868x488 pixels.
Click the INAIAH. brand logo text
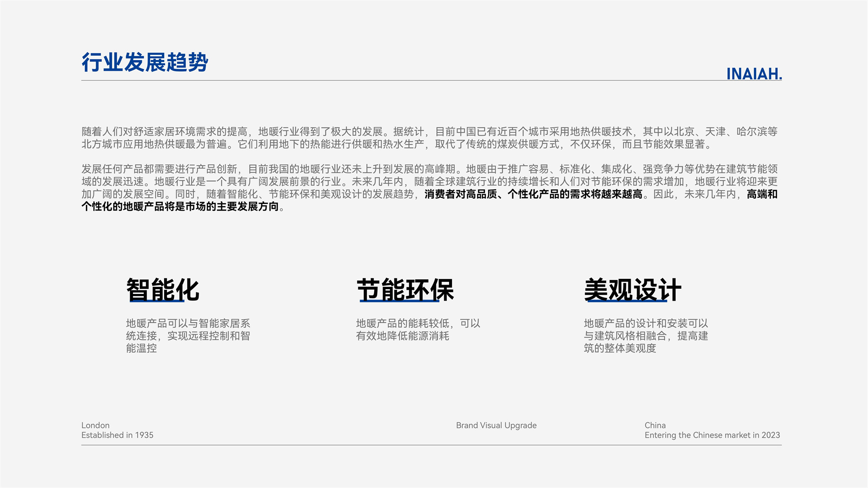(x=754, y=74)
